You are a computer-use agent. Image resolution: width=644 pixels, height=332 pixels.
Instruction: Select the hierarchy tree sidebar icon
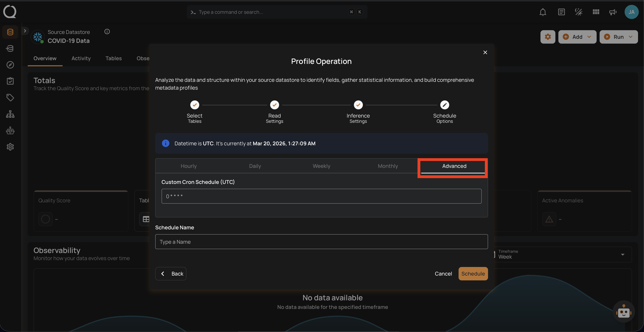[10, 114]
